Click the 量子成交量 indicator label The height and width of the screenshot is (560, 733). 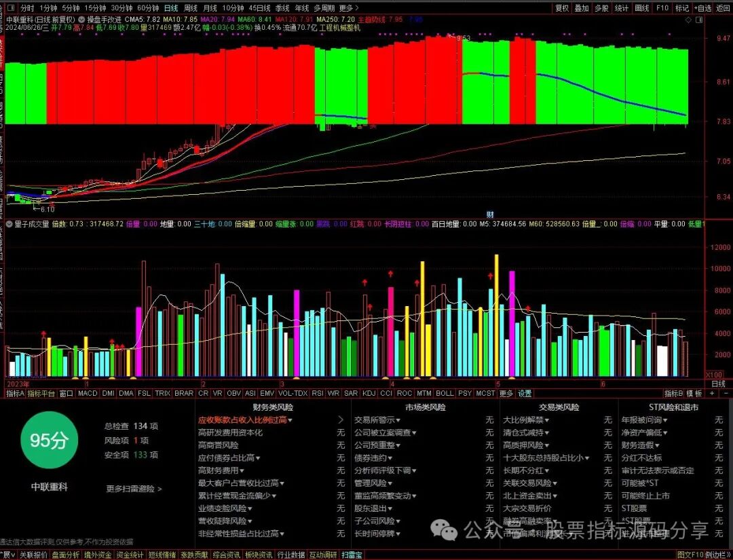[31, 224]
